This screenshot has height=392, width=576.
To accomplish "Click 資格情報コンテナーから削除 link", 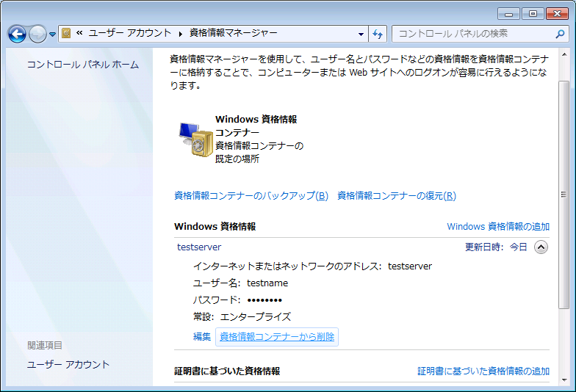I will (277, 336).
